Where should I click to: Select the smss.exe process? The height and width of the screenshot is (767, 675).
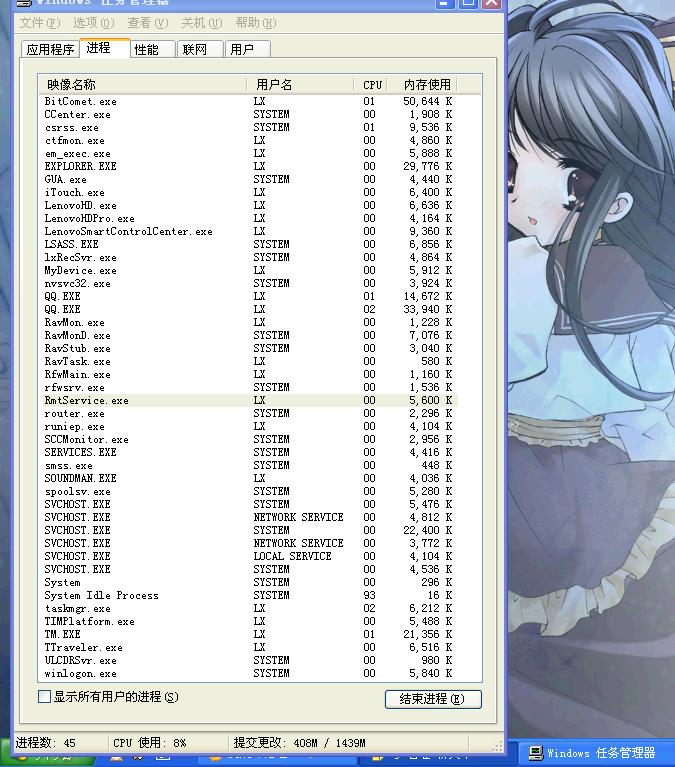pyautogui.click(x=248, y=465)
